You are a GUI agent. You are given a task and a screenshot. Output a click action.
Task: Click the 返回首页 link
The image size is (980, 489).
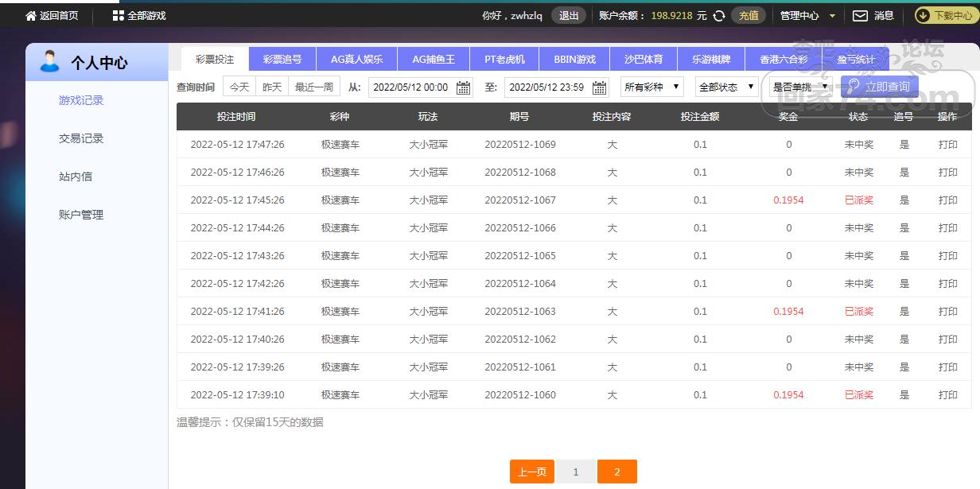tap(59, 15)
